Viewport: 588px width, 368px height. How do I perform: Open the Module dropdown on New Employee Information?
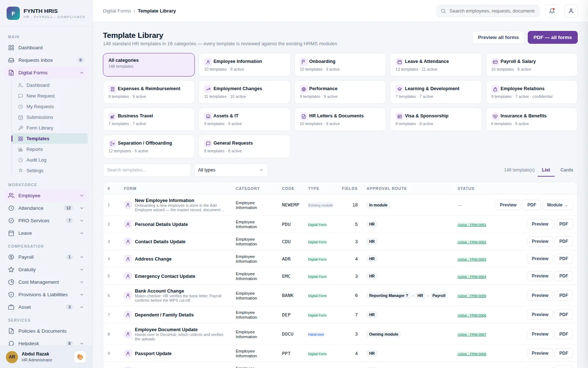[x=557, y=205]
